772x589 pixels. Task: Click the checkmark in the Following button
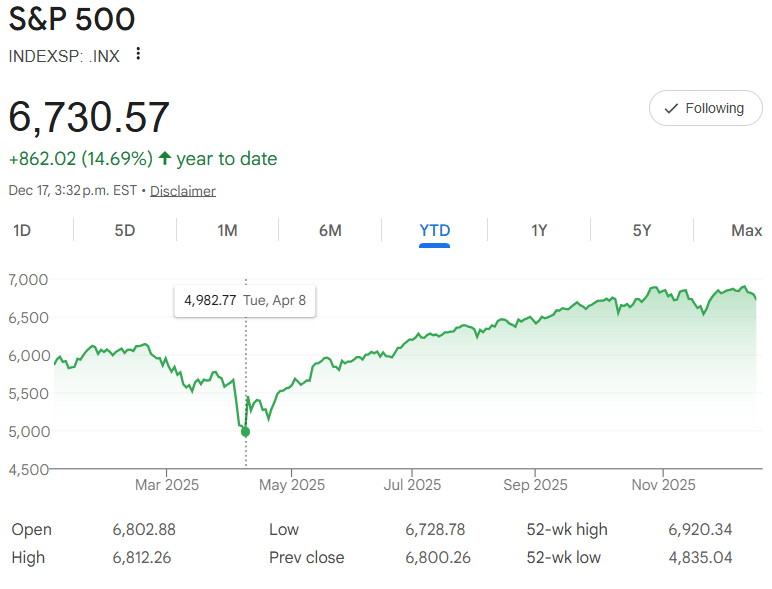point(672,108)
